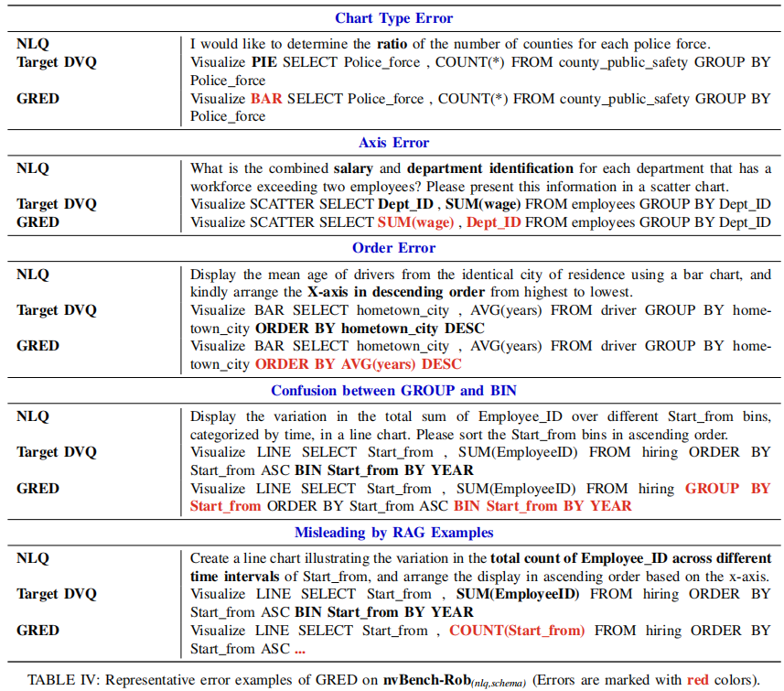Click red GROUP BY text in GRED row
This screenshot has height=691, width=784.
[x=727, y=489]
